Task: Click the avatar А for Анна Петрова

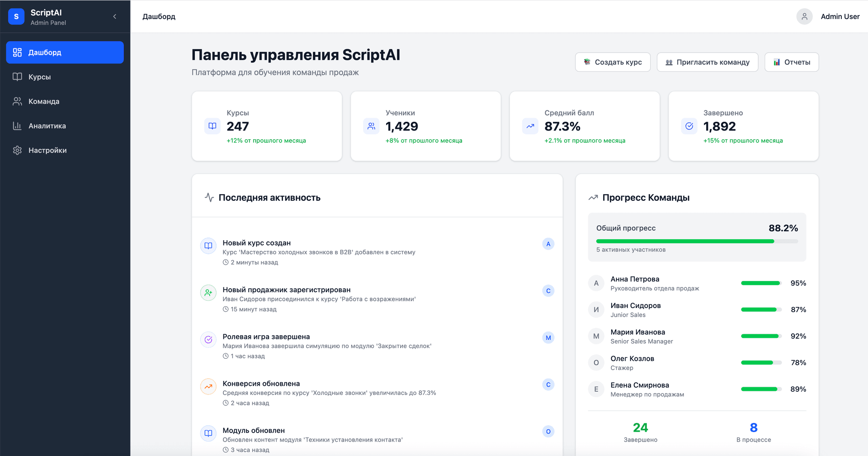Action: coord(596,283)
